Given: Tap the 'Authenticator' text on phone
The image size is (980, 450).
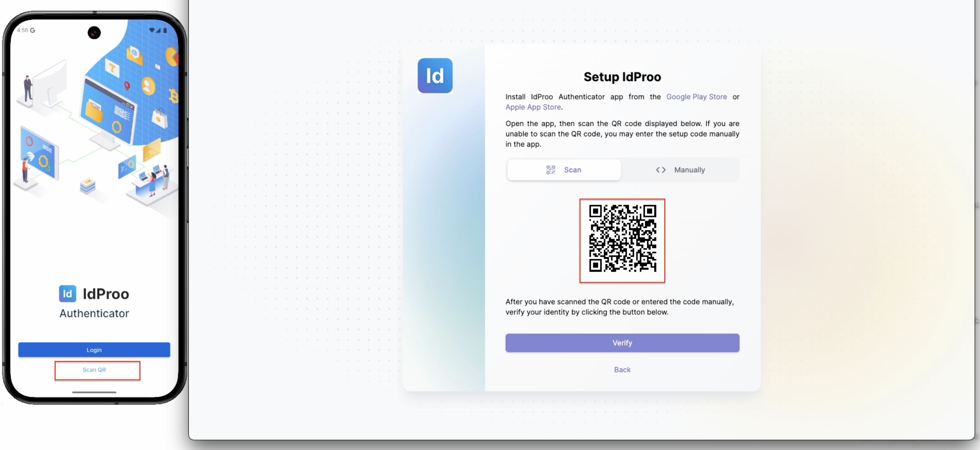Looking at the screenshot, I should [x=94, y=313].
